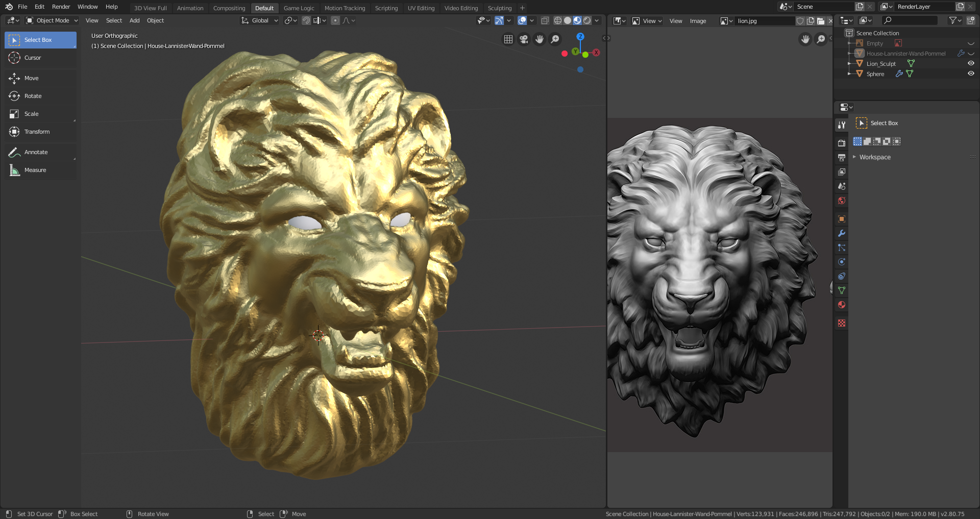Open the World properties tab
The image size is (980, 519).
[842, 200]
